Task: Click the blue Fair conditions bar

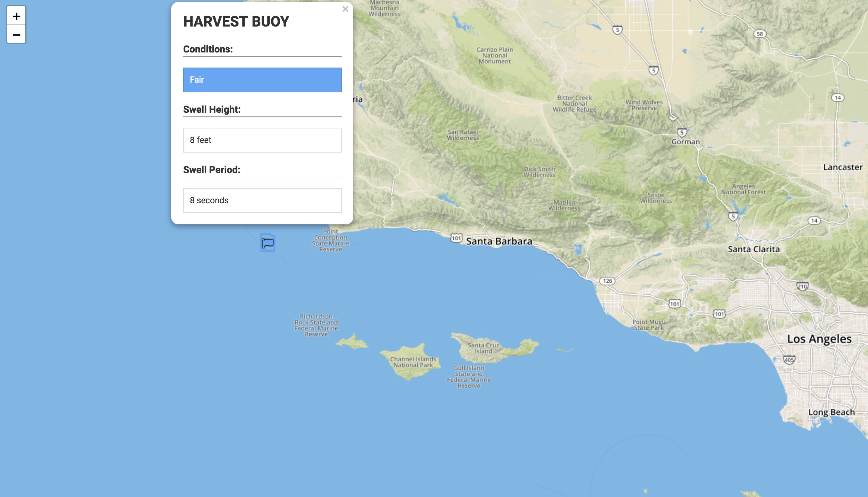Action: (262, 80)
